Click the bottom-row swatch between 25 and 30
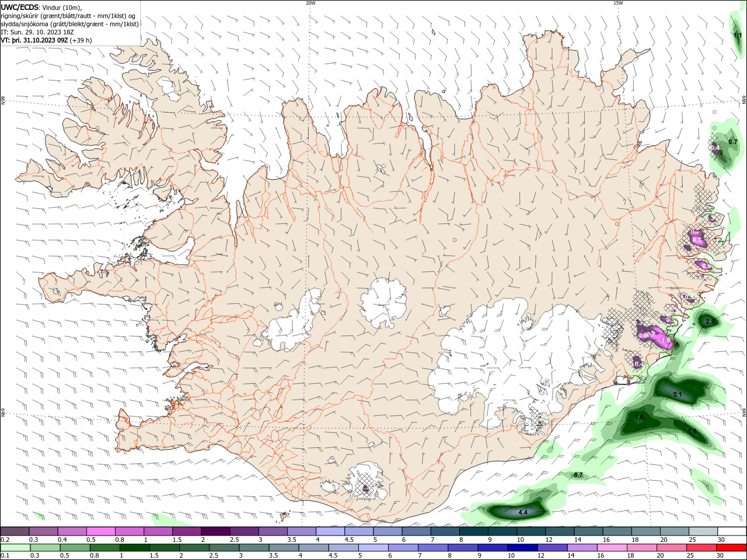Viewport: 747px width, 560px height. pos(701,548)
